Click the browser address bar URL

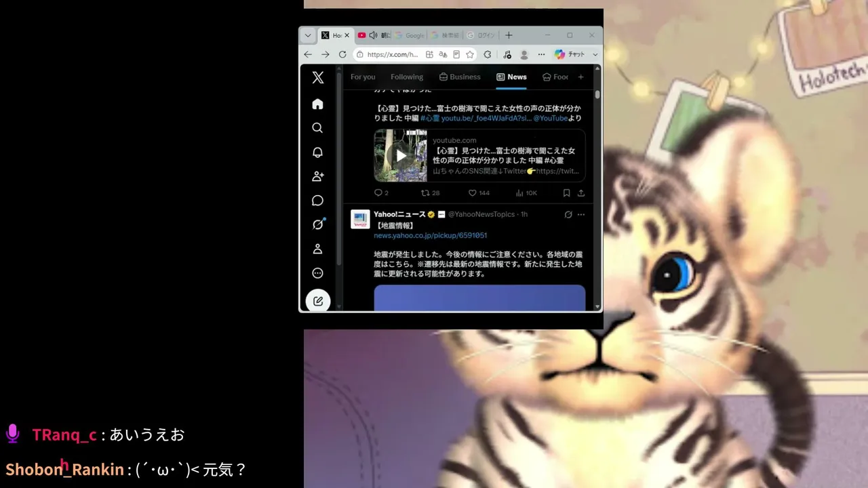tap(393, 54)
